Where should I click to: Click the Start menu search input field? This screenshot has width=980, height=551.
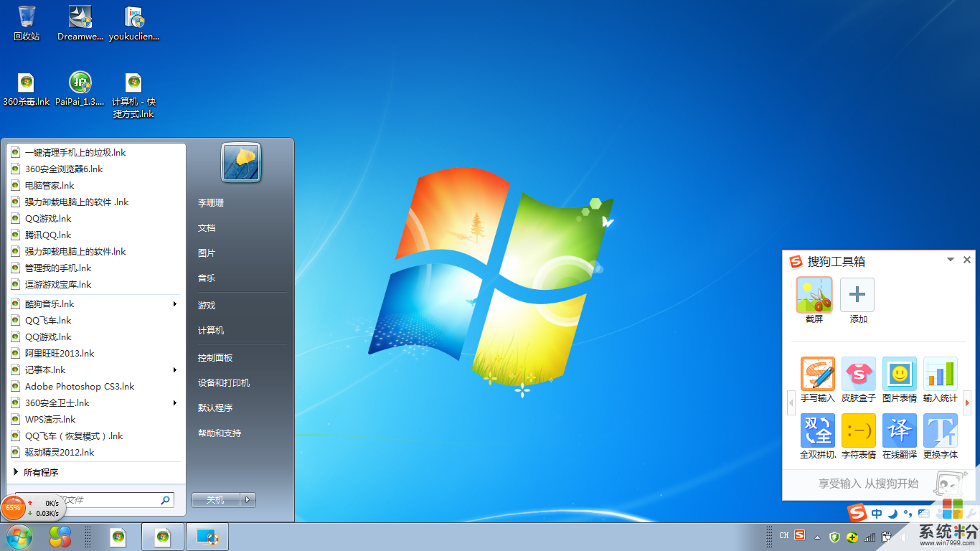(95, 500)
